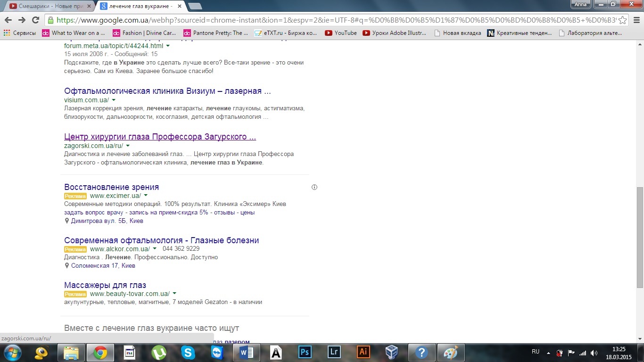Click the map pin for Димитрова вул. 5Б
This screenshot has height=362, width=644.
point(67,221)
